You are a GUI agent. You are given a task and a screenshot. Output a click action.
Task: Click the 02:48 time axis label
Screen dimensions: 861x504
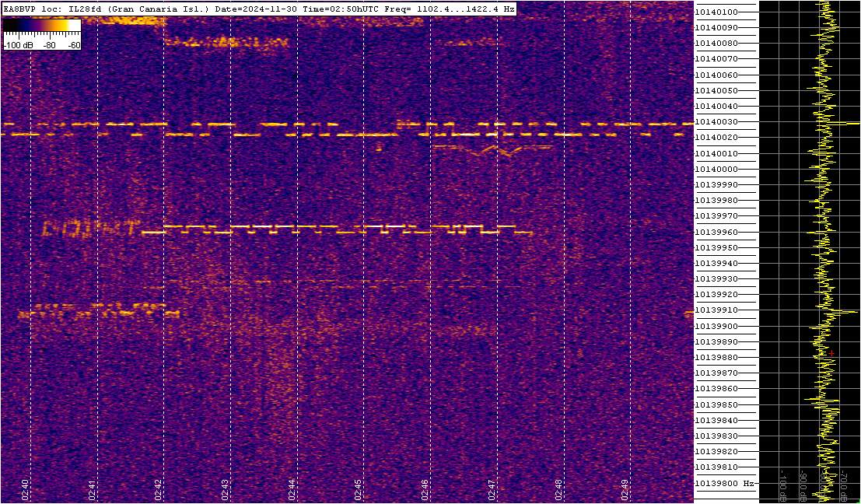(558, 488)
